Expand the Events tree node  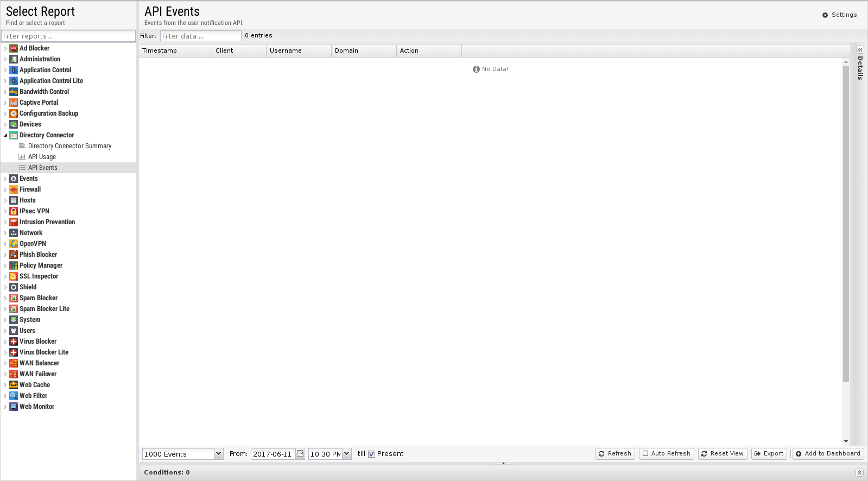click(5, 179)
